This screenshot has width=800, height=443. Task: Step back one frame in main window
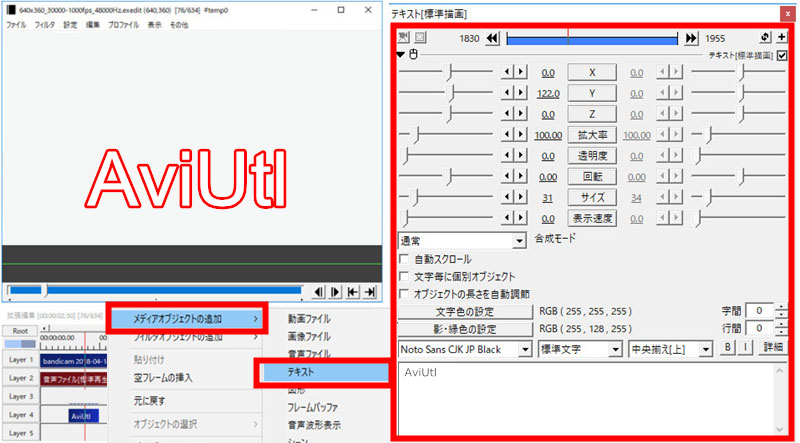click(318, 292)
